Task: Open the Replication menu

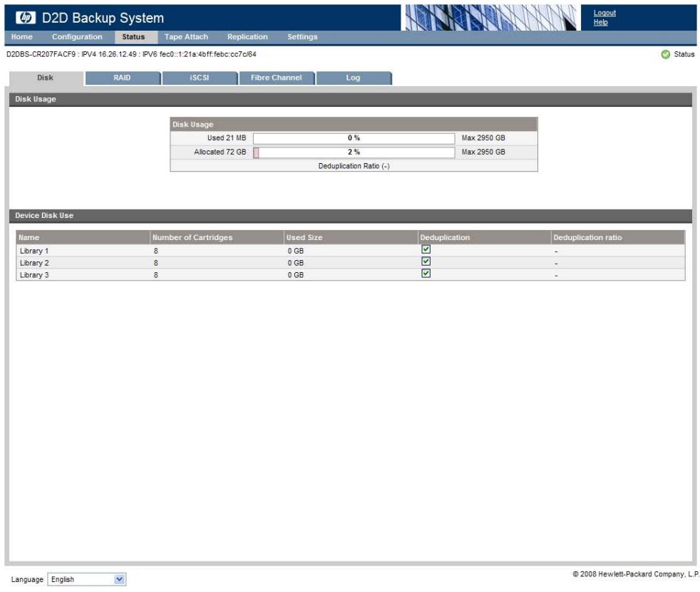Action: point(247,37)
